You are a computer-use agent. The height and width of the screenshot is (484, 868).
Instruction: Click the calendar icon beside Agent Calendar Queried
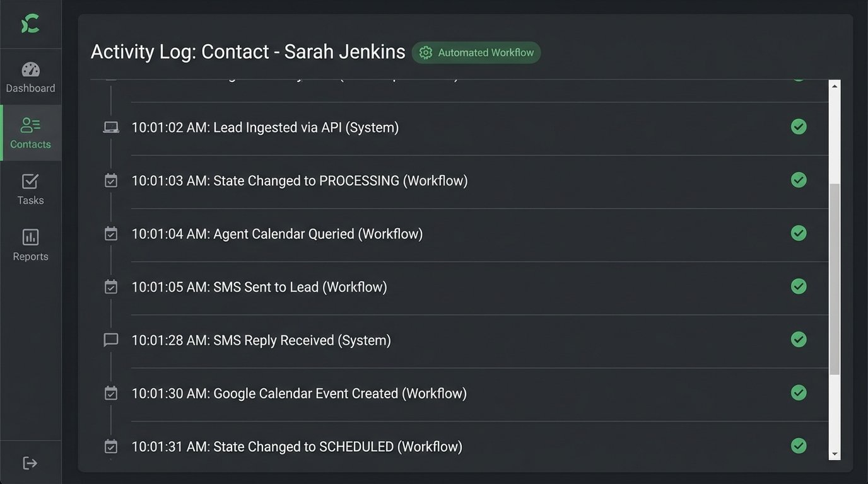pyautogui.click(x=110, y=233)
